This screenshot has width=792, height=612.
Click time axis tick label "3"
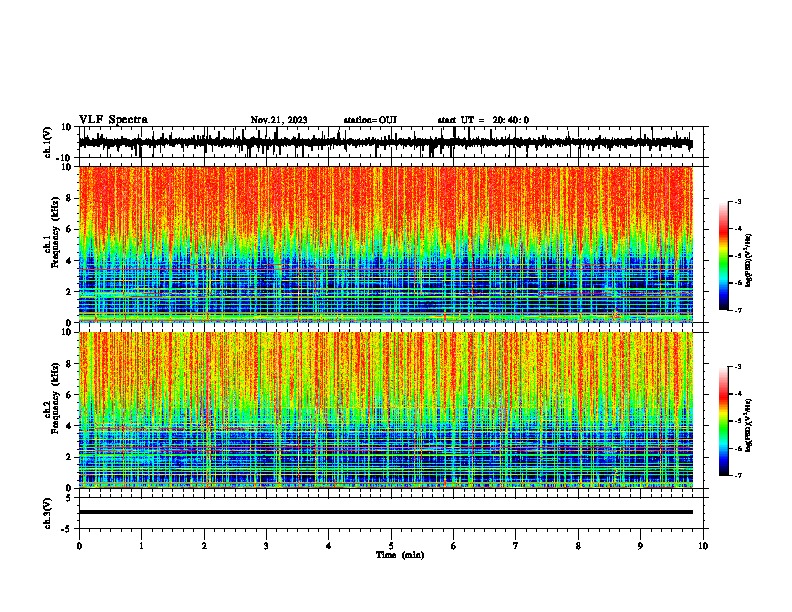click(x=266, y=546)
